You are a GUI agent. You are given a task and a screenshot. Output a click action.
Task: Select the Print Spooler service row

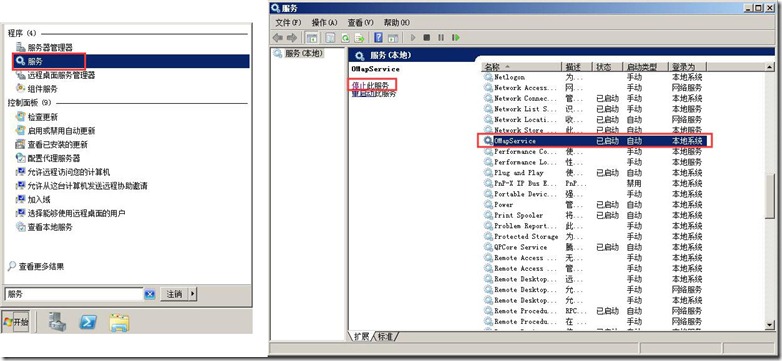593,215
